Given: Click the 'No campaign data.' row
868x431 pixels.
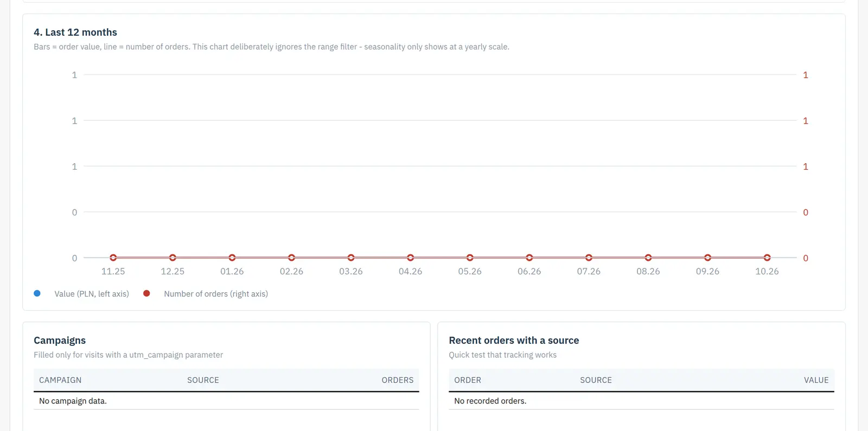Looking at the screenshot, I should (x=226, y=401).
